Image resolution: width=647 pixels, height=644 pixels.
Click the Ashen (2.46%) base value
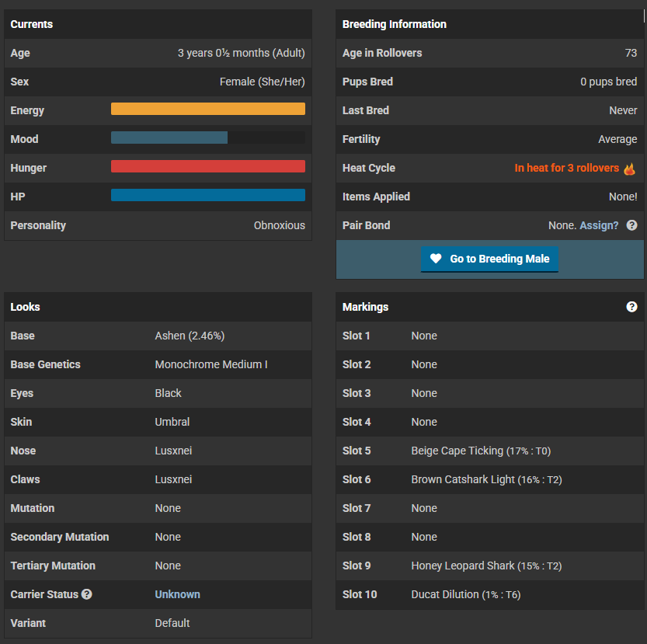coord(190,336)
